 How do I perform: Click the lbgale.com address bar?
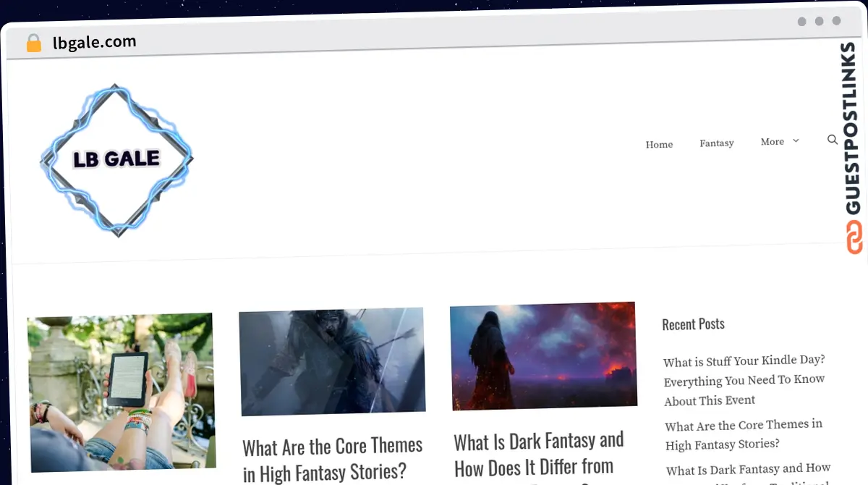(93, 42)
